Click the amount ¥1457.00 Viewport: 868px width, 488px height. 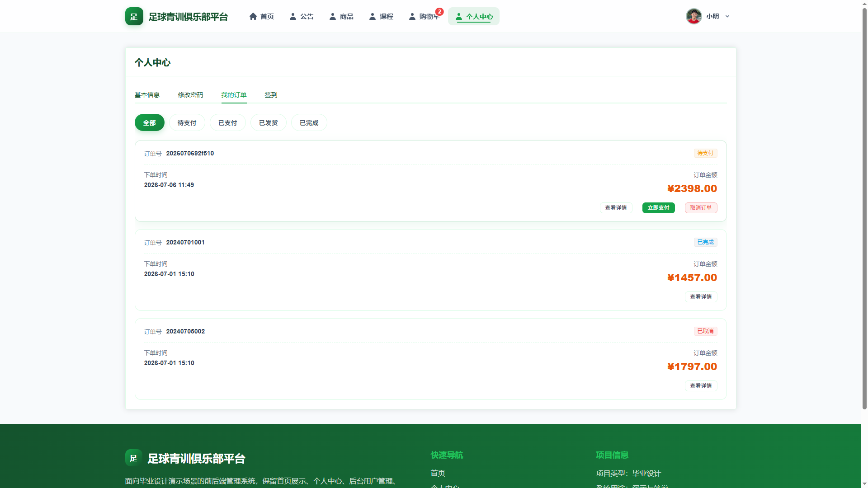pyautogui.click(x=692, y=277)
